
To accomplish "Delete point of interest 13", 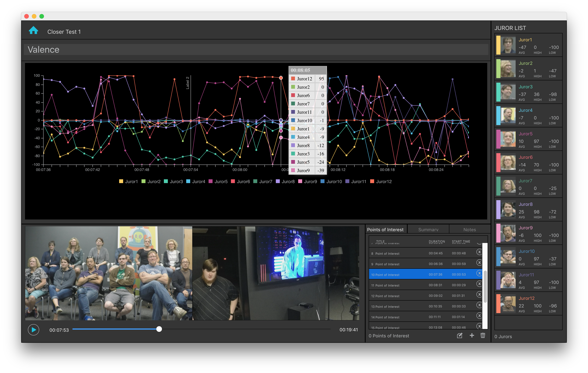I will click(479, 305).
